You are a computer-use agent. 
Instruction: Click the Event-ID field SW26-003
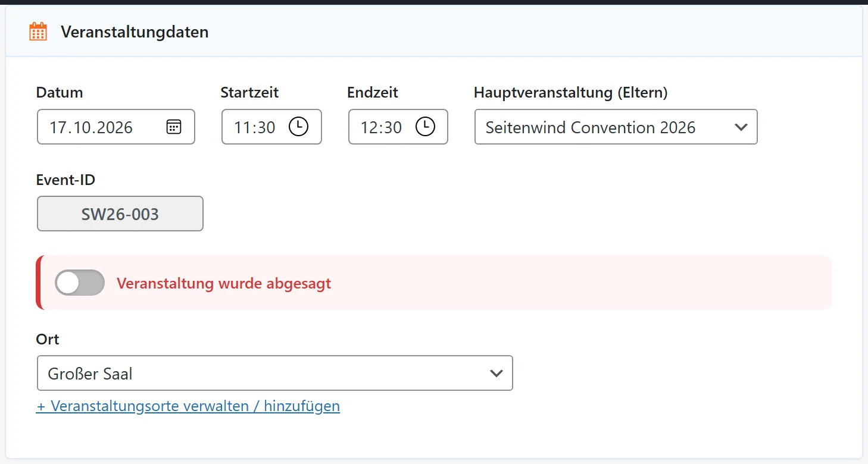tap(120, 214)
